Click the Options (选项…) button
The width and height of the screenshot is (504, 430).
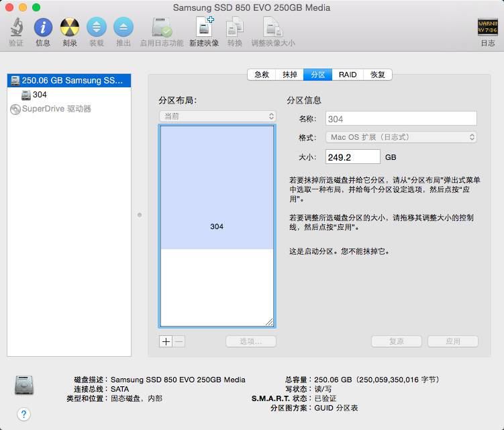click(x=251, y=341)
